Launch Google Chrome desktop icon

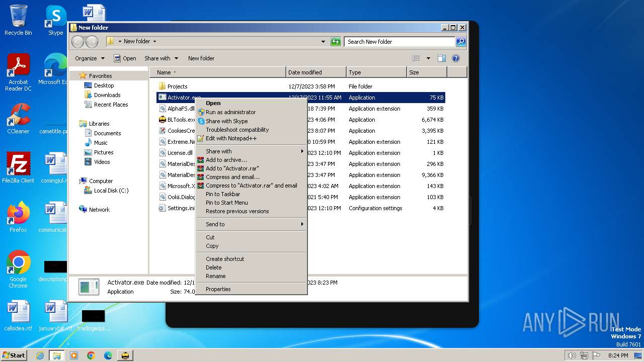coord(18,269)
